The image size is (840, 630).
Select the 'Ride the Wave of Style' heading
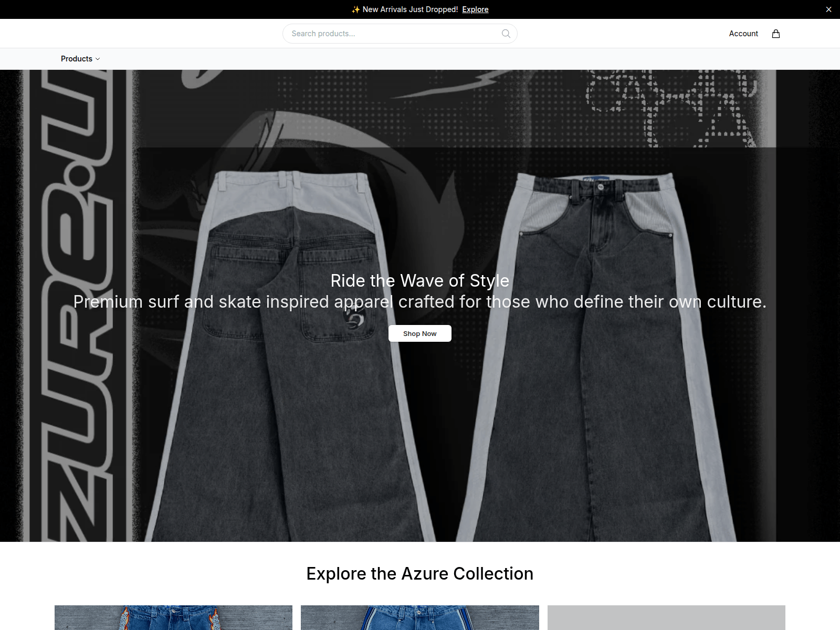click(x=420, y=281)
